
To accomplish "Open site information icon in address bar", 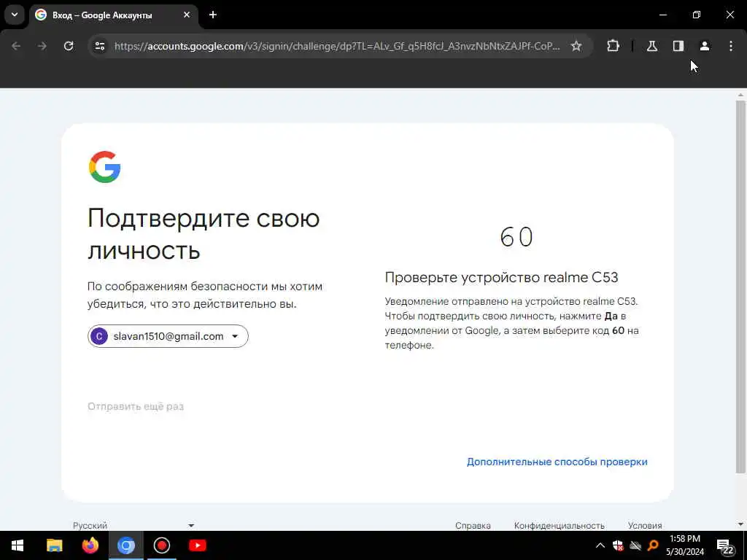I will click(x=100, y=46).
